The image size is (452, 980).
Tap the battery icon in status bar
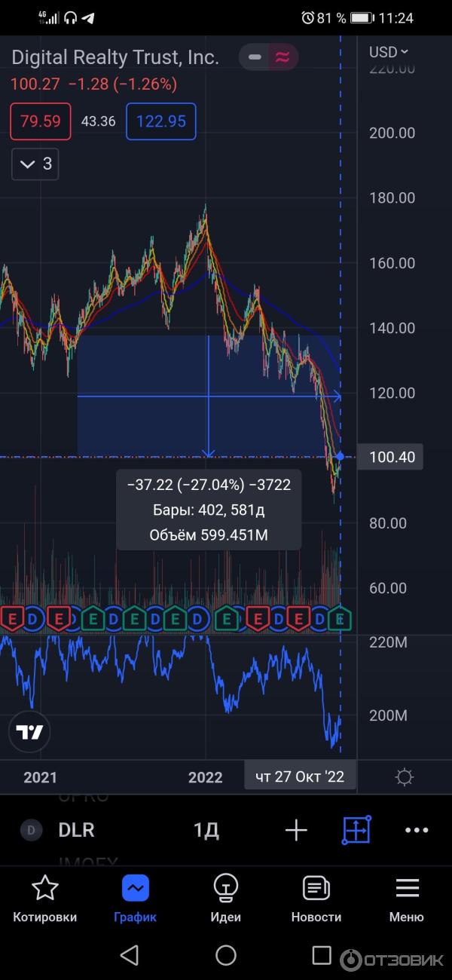[x=362, y=17]
